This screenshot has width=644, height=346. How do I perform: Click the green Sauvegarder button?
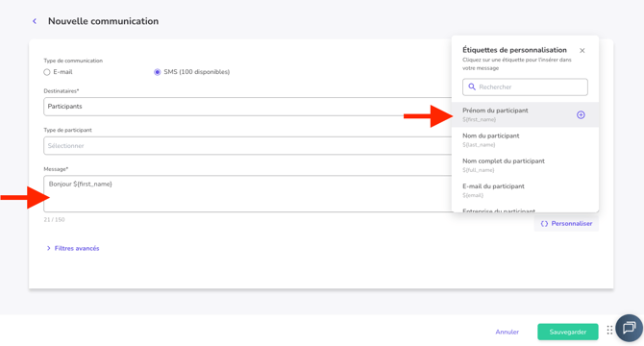568,332
